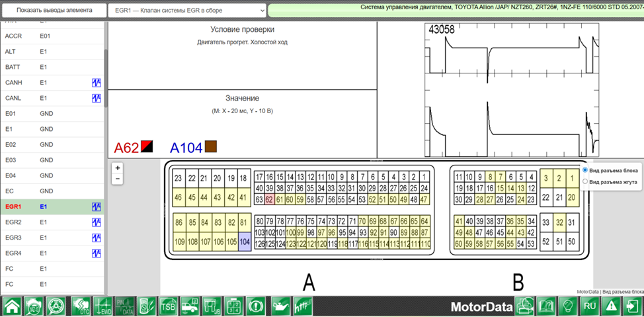Click the engine search icon in toolbar

34,306
